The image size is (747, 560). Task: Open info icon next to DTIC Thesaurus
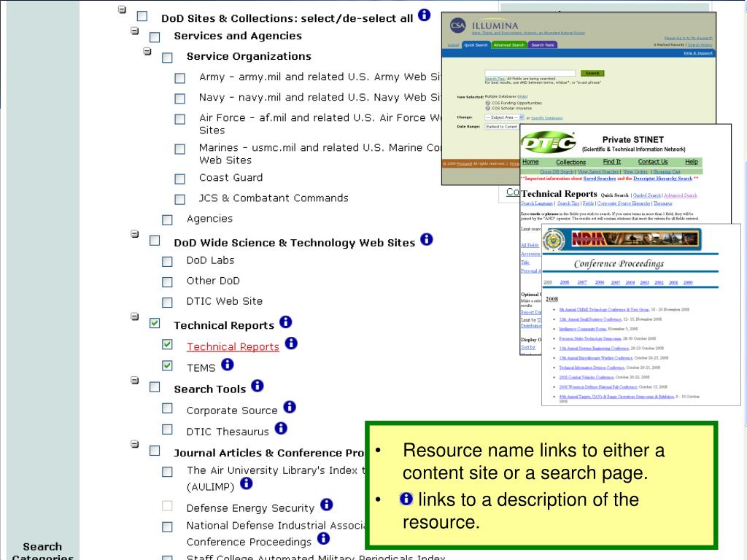[281, 428]
